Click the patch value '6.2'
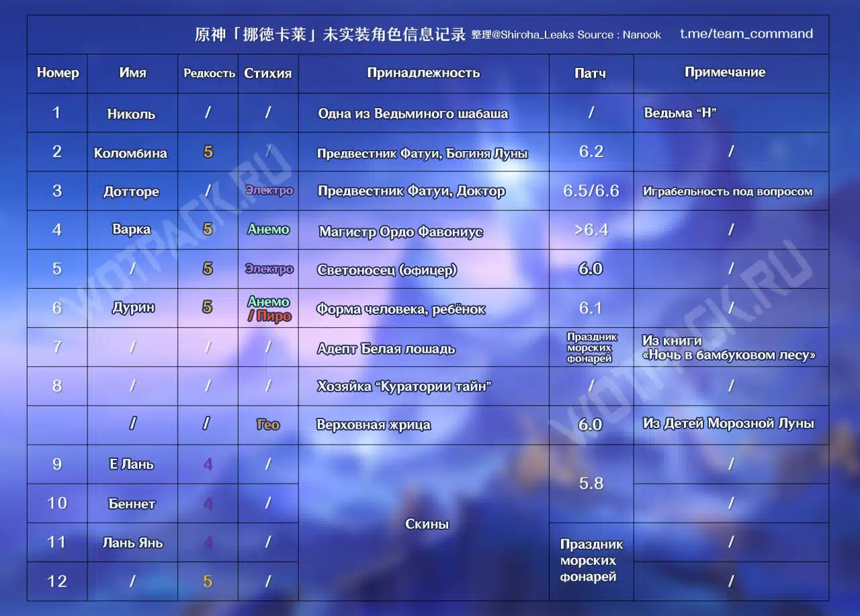This screenshot has height=616, width=860. (591, 152)
